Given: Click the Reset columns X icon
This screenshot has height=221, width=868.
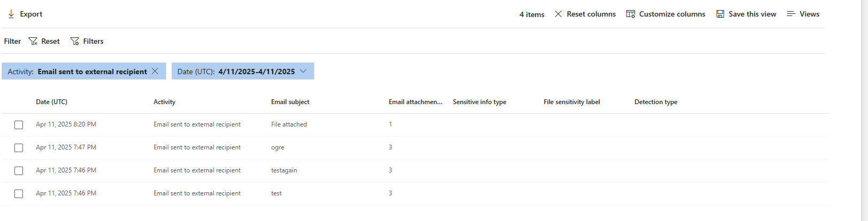Looking at the screenshot, I should [x=558, y=14].
